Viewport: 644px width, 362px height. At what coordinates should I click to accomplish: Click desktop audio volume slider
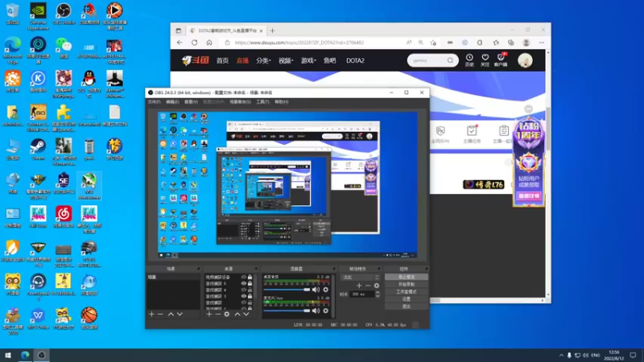[x=287, y=290]
